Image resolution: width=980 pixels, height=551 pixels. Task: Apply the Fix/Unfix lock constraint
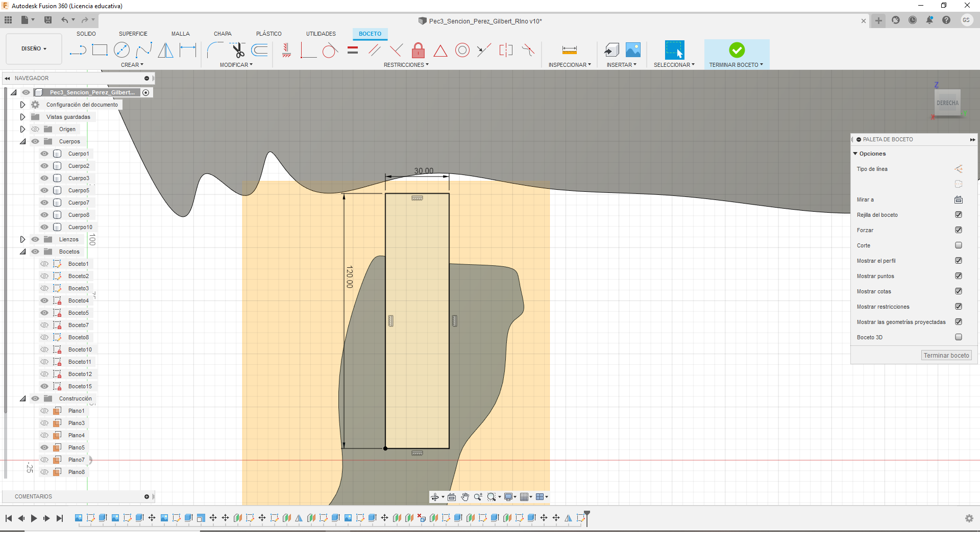pos(418,50)
